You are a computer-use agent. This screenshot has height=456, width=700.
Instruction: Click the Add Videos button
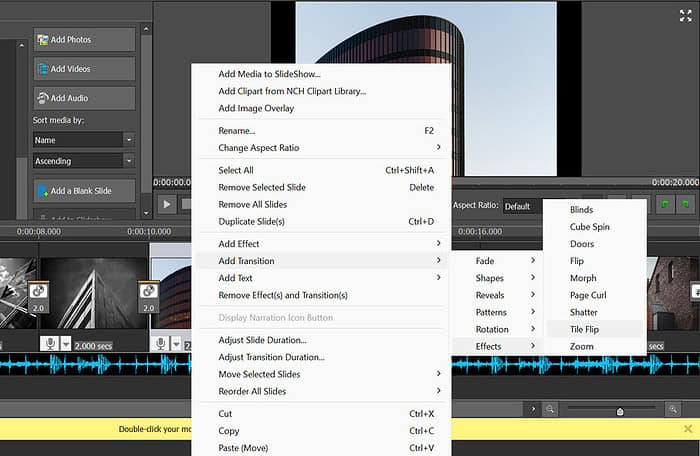coord(84,69)
